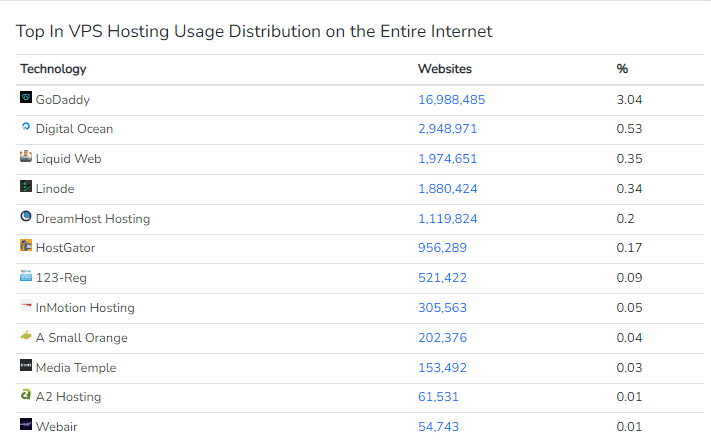
Task: Select the A Small Orange name
Action: (x=82, y=338)
